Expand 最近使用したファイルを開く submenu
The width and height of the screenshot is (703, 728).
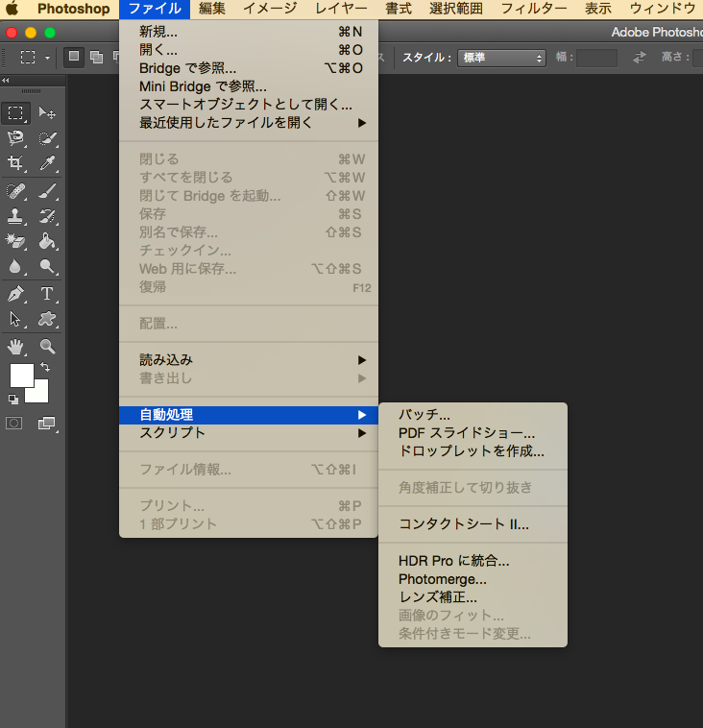click(x=249, y=123)
